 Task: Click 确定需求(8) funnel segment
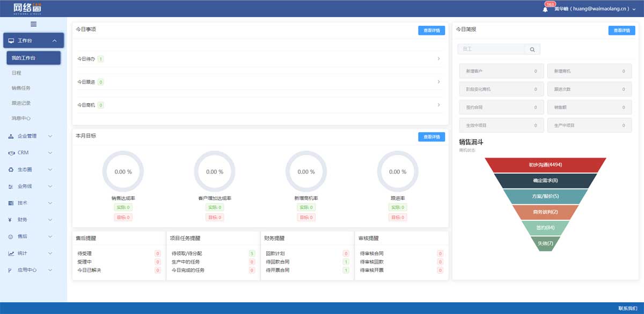point(545,181)
